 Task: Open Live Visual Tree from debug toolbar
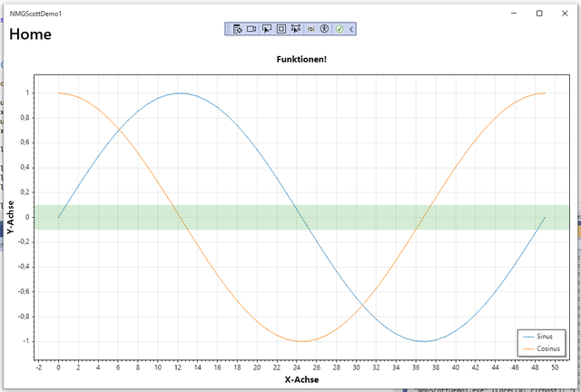tap(238, 29)
